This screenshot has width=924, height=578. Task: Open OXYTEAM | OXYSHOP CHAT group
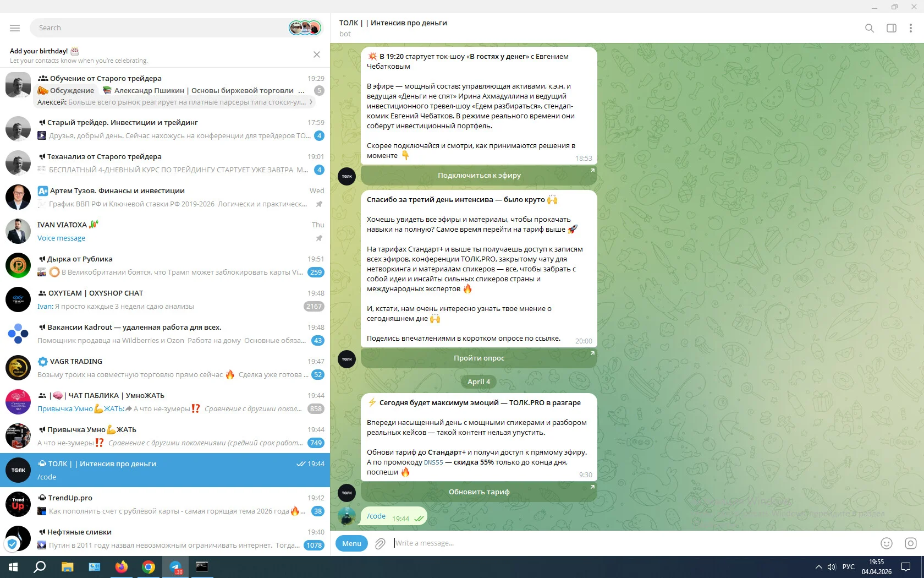coord(165,299)
